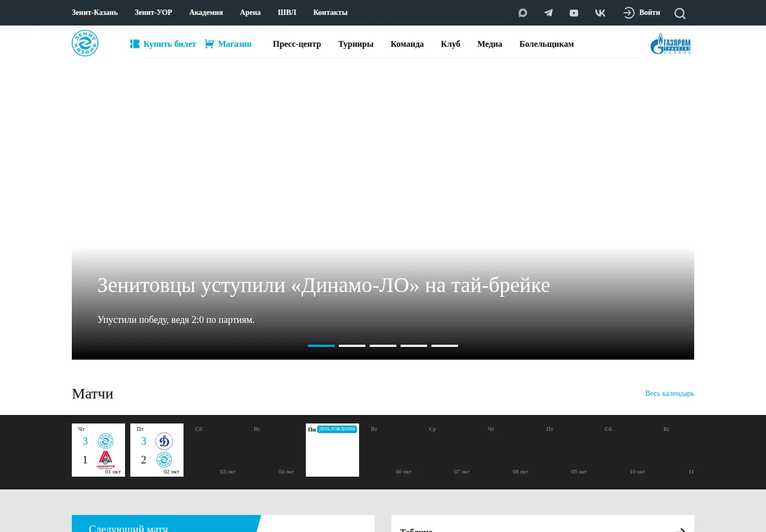
Task: Open the Контакты top menu item
Action: (330, 12)
